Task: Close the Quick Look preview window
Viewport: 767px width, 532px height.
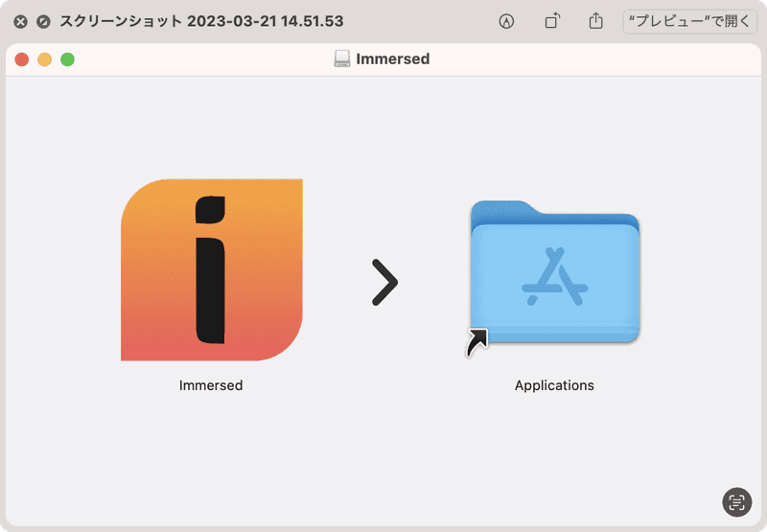Action: (x=20, y=21)
